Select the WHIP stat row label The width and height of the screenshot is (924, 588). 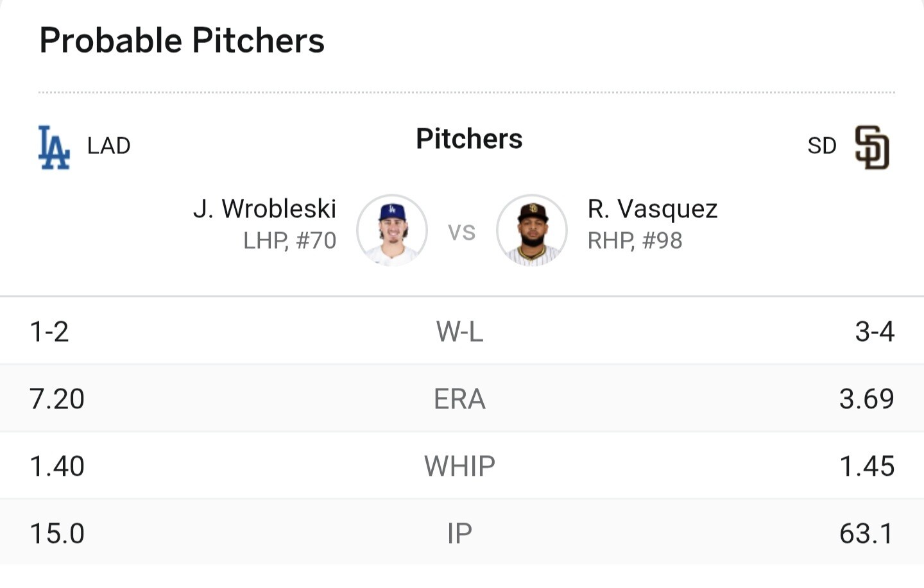pyautogui.click(x=459, y=466)
